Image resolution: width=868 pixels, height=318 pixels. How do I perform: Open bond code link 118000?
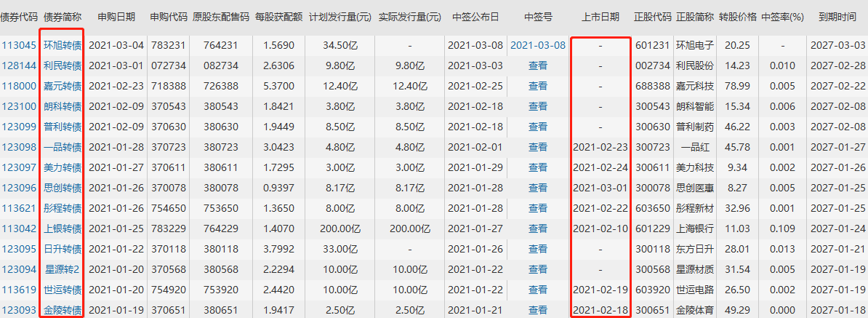19,86
